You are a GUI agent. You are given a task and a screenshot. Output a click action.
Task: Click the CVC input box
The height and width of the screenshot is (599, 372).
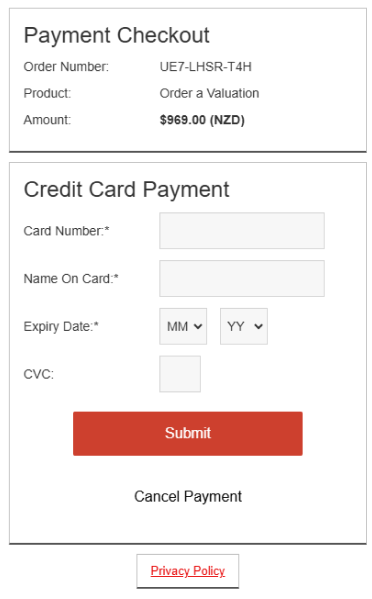(x=180, y=374)
